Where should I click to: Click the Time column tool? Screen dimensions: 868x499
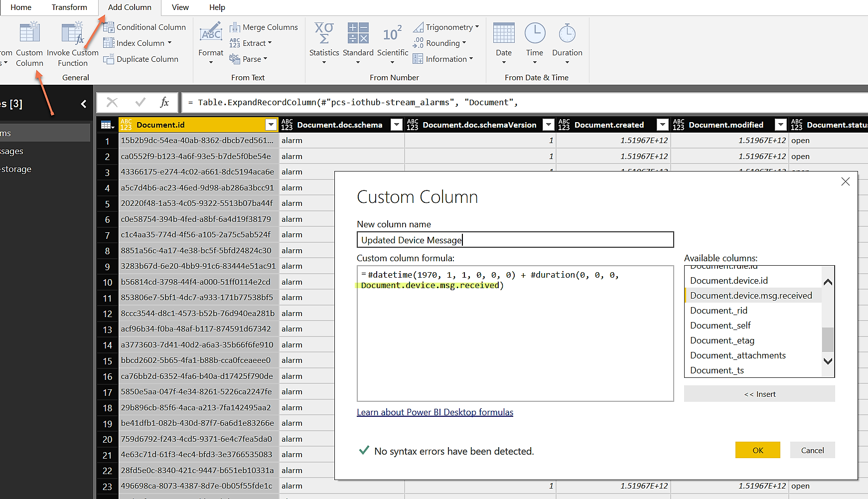click(x=534, y=33)
